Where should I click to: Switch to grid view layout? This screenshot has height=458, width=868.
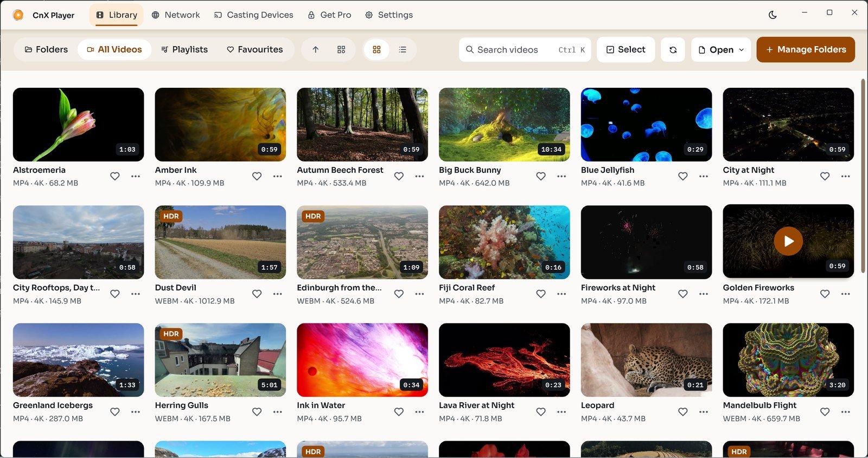(x=376, y=49)
